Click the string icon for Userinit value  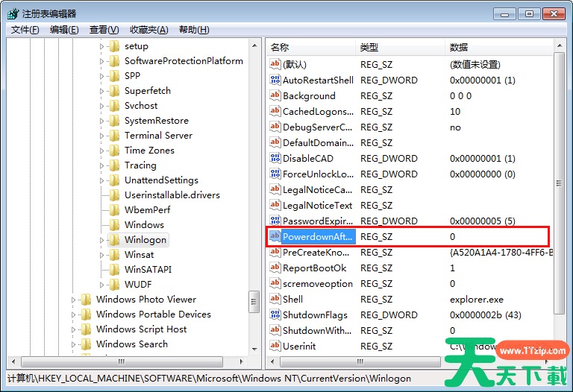275,346
